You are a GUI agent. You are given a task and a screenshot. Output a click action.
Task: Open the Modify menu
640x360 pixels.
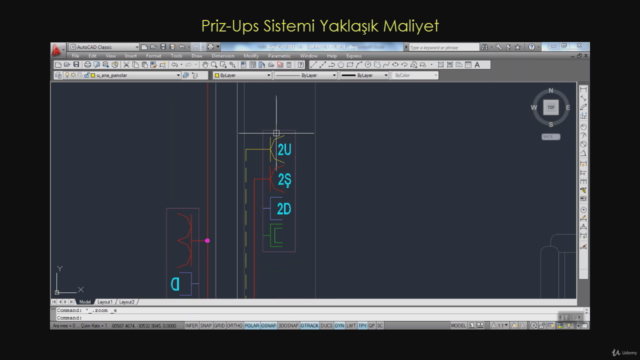[x=251, y=56]
